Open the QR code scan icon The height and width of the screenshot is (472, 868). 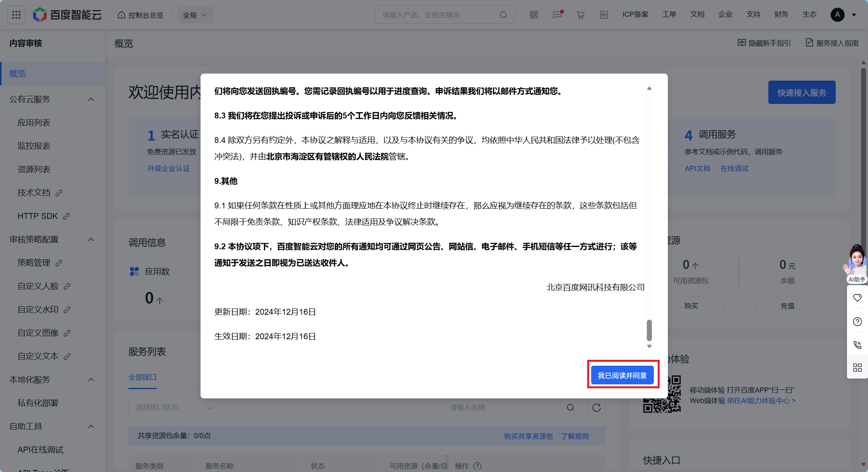[x=533, y=15]
